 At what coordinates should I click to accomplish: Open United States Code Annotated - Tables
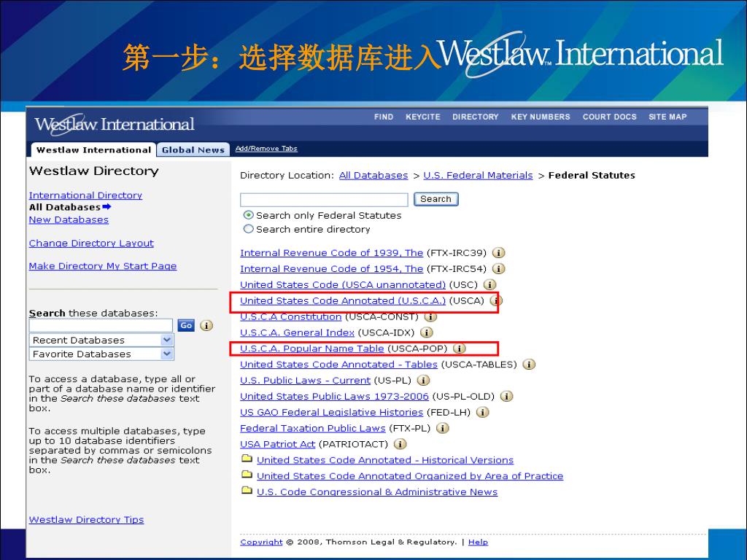[338, 365]
